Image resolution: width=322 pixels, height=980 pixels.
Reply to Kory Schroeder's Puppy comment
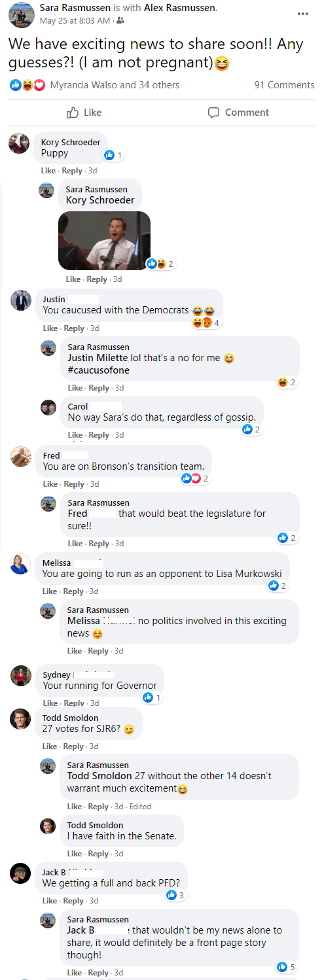(72, 171)
